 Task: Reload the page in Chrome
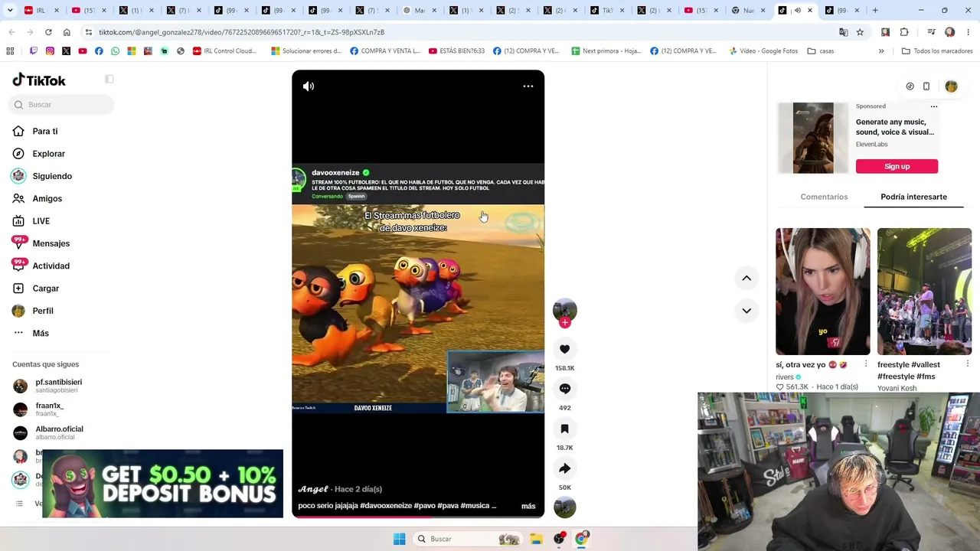(x=48, y=32)
